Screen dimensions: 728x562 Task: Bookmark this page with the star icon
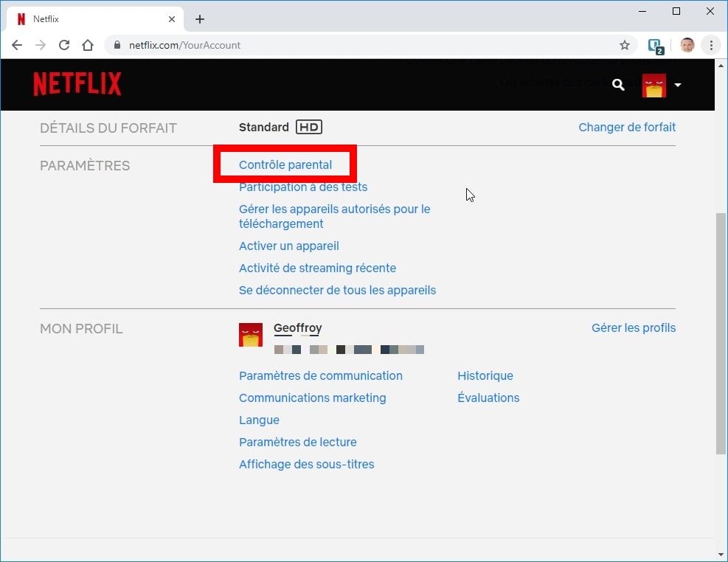(x=625, y=45)
